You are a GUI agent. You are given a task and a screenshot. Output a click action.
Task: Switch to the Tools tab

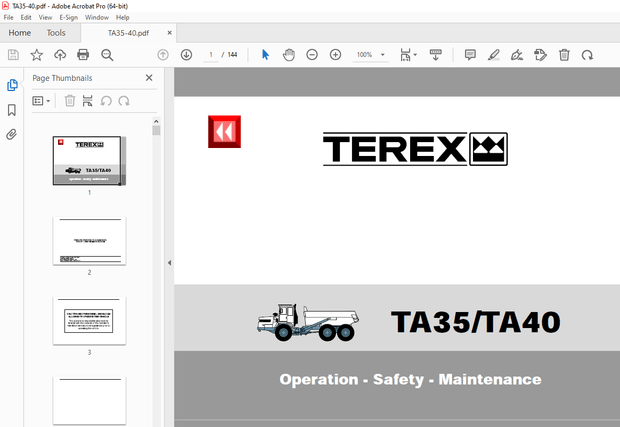[x=56, y=33]
